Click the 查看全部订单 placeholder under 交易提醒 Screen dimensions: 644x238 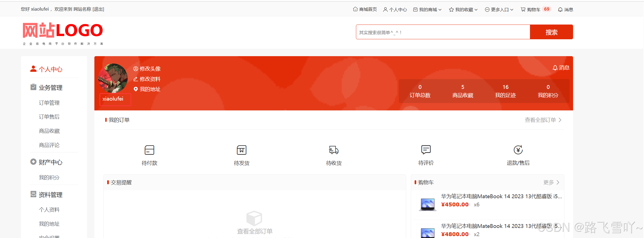(254, 231)
